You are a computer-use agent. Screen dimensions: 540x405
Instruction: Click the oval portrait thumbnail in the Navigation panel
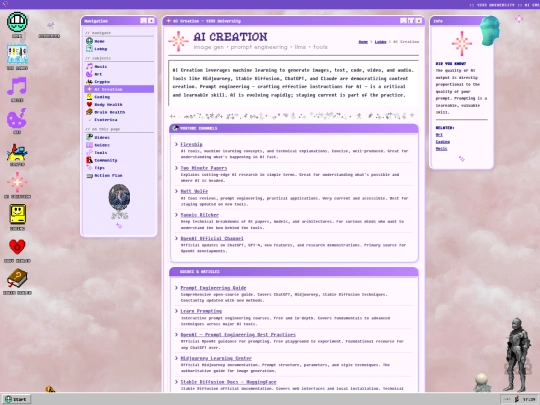coord(119,197)
